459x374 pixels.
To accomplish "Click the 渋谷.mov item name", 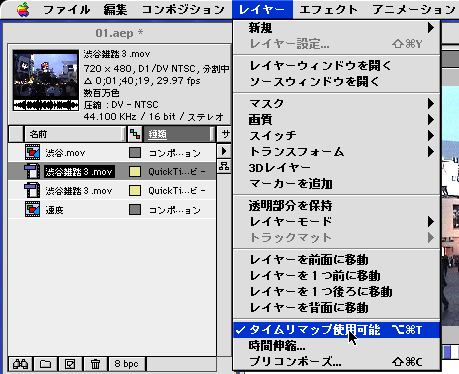I will click(x=65, y=153).
